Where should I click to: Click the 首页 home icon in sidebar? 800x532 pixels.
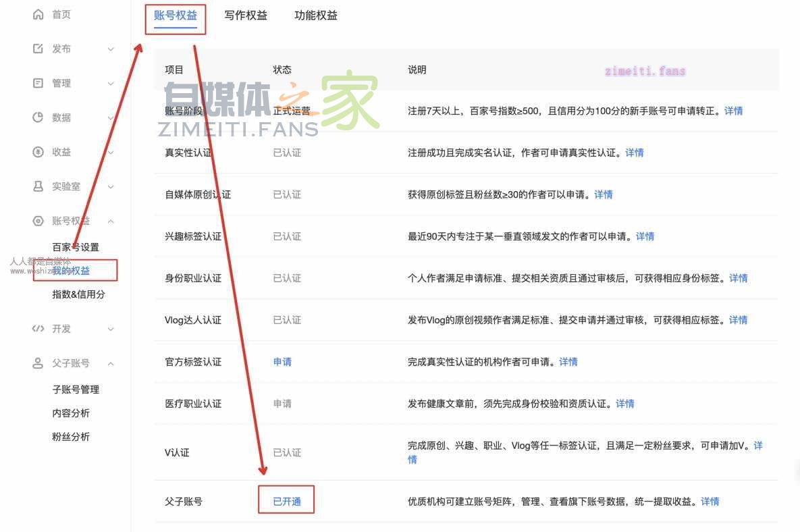(38, 14)
